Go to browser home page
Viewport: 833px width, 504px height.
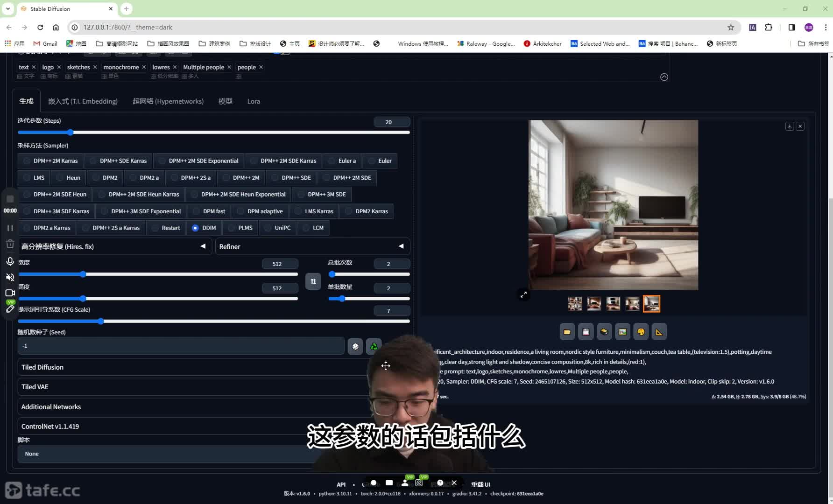56,28
